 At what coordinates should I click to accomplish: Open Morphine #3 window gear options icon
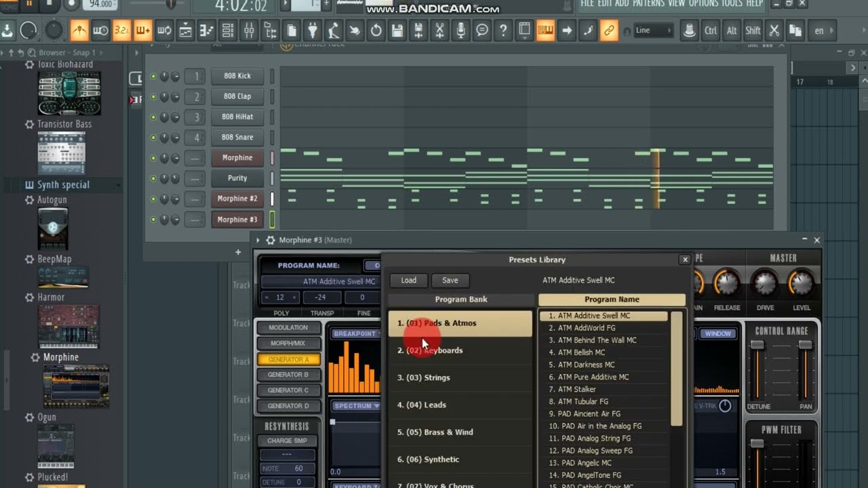click(271, 240)
